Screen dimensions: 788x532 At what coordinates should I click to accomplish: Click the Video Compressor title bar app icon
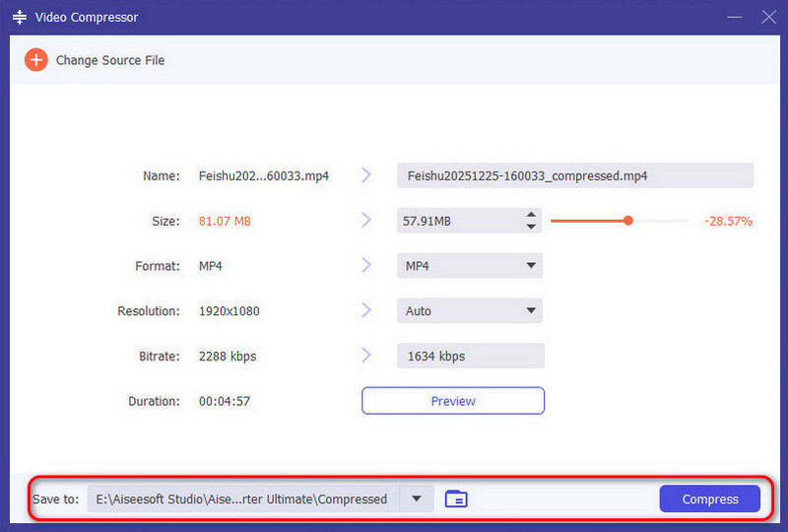tap(19, 18)
